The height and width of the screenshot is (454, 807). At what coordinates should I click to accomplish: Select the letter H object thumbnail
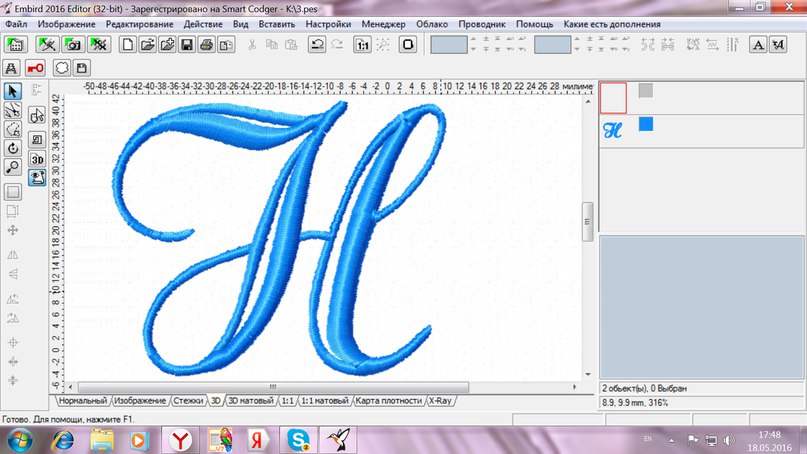tap(613, 128)
